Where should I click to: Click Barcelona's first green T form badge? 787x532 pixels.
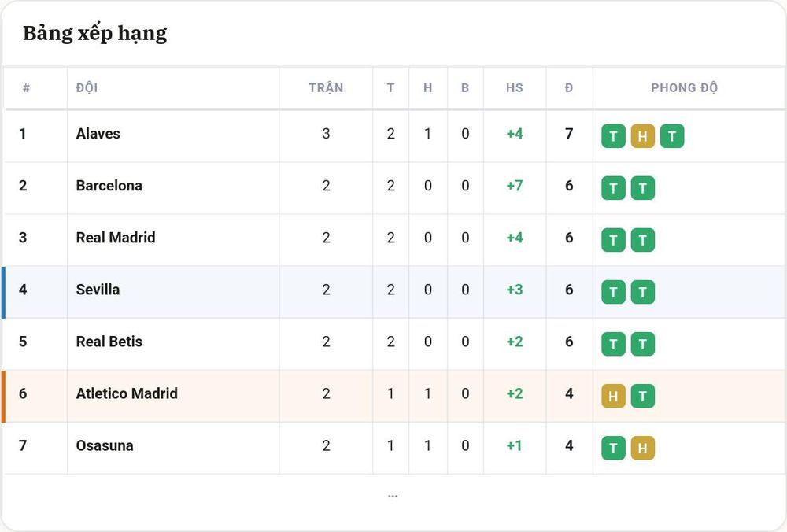coord(613,188)
